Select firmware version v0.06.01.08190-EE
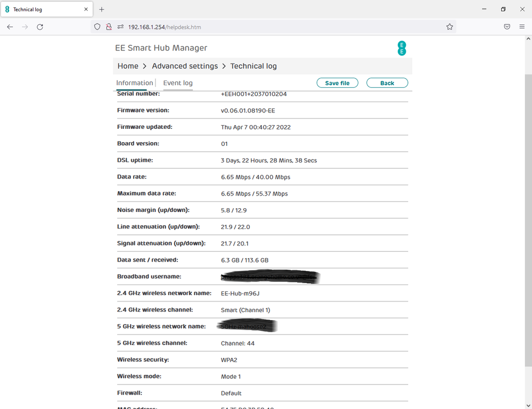The image size is (532, 409). coord(248,111)
